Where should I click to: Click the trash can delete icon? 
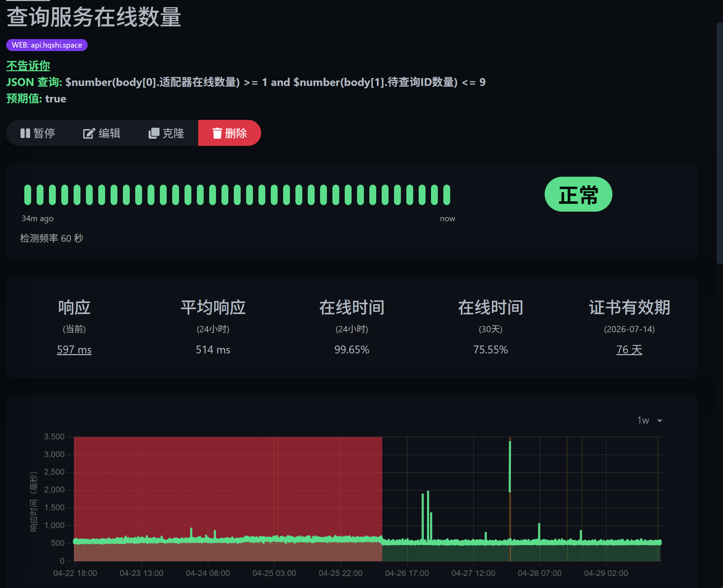pyautogui.click(x=217, y=133)
